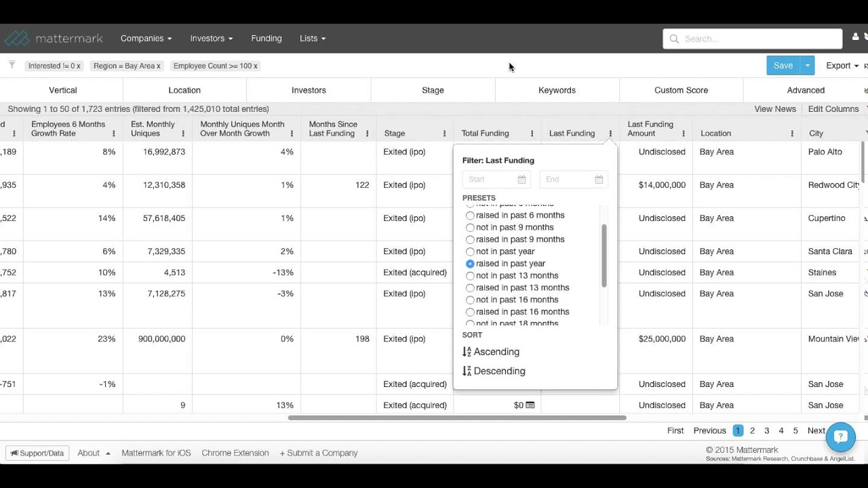Click View News link
Image resolution: width=868 pixels, height=488 pixels.
point(775,109)
